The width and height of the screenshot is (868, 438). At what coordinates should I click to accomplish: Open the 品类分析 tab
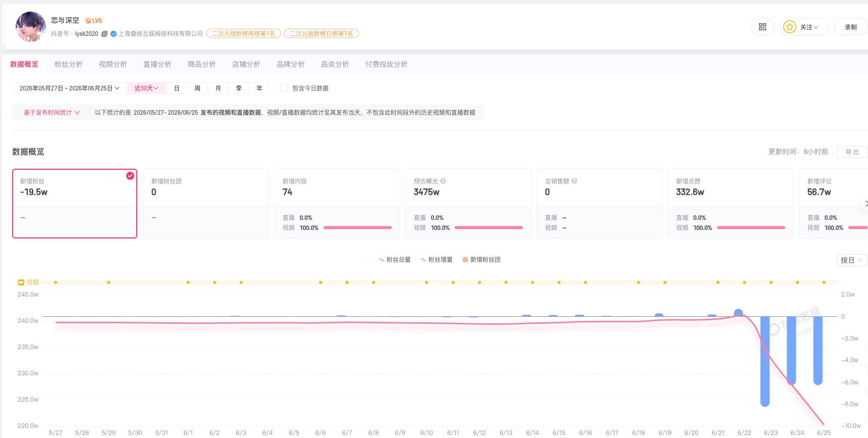pos(335,64)
